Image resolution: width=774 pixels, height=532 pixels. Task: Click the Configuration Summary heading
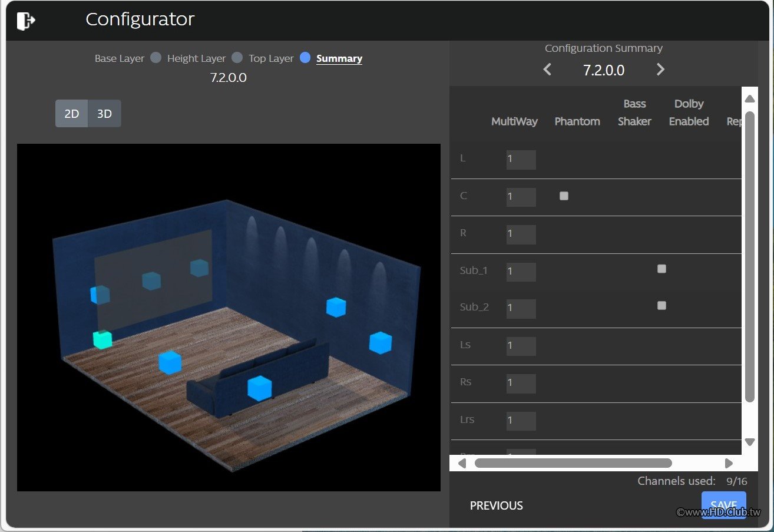[604, 48]
